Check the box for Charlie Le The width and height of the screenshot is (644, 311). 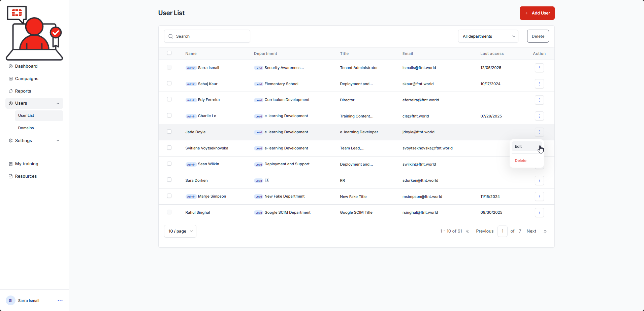coord(169,115)
